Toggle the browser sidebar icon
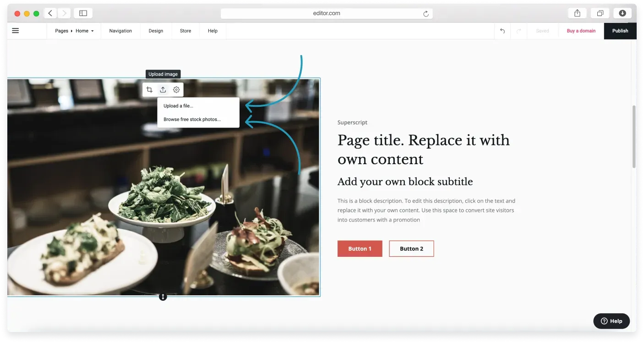Viewport: 644px width, 343px height. (x=83, y=13)
